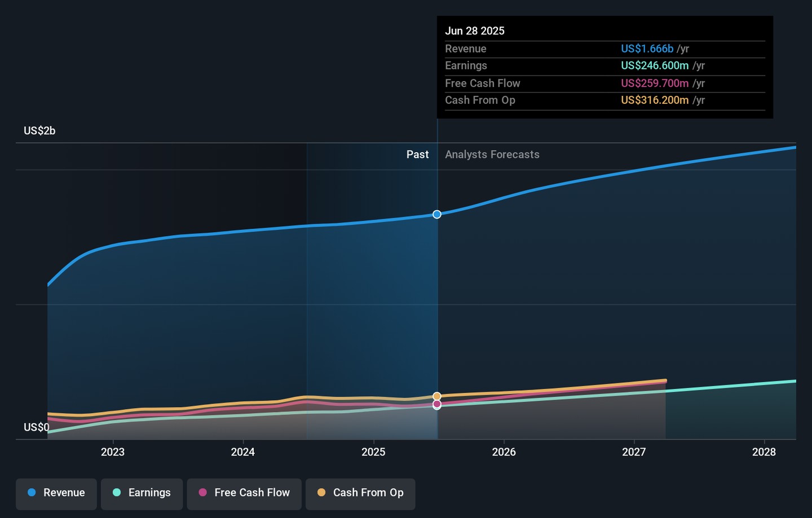Toggle Cash From Op legend item
Image resolution: width=812 pixels, height=518 pixels.
tap(360, 493)
